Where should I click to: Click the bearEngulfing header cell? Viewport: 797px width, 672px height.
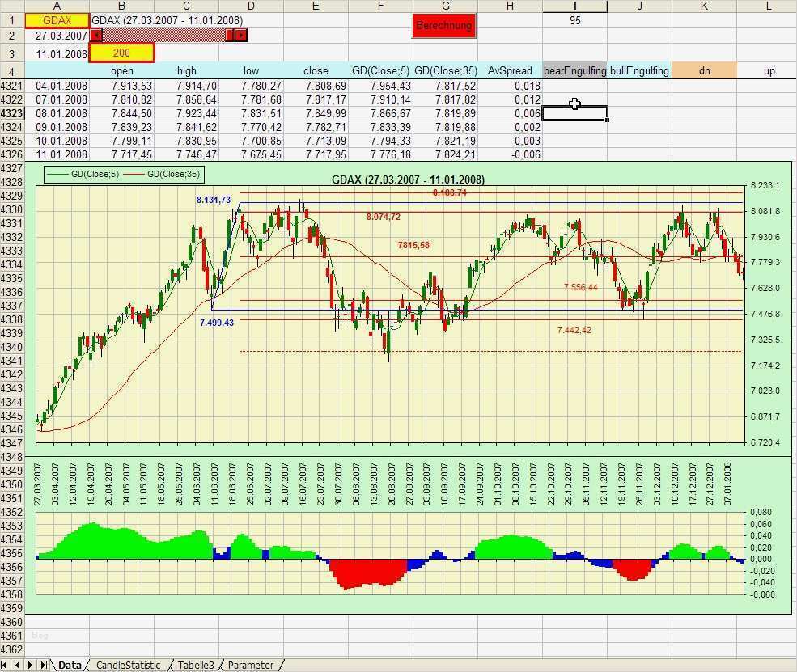pos(574,70)
